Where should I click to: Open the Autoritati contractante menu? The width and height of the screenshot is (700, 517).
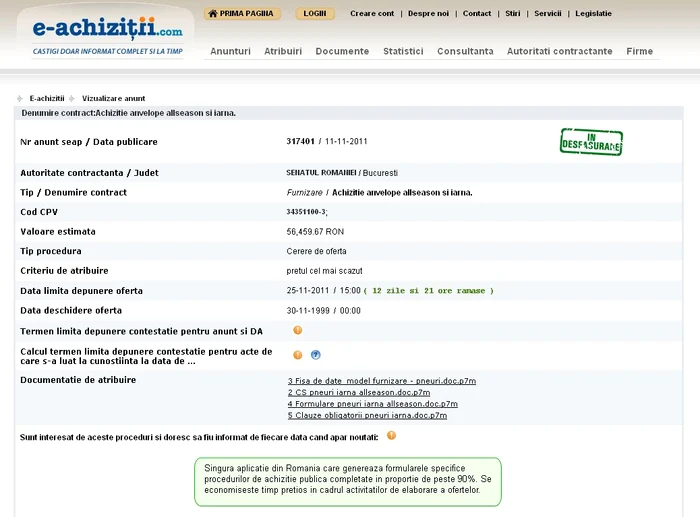coord(559,51)
